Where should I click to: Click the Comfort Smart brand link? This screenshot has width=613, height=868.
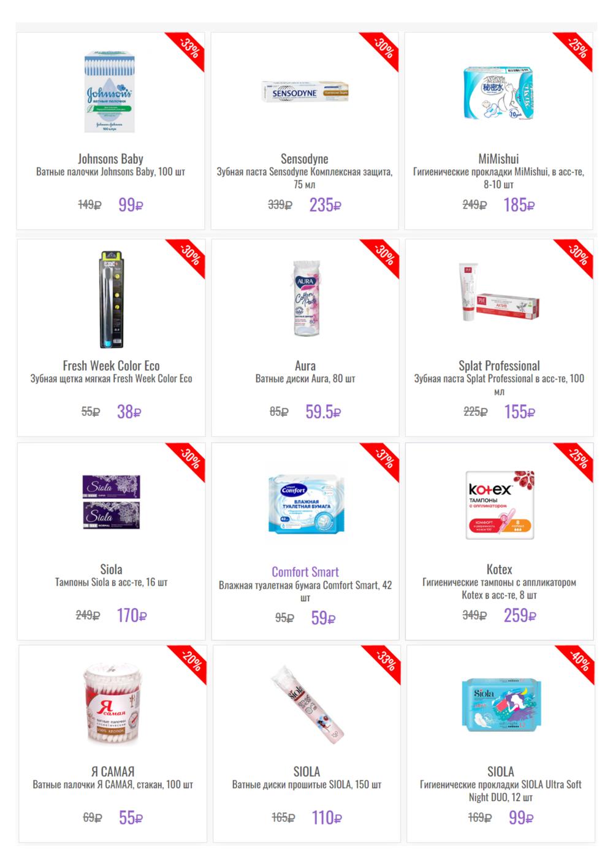point(305,572)
